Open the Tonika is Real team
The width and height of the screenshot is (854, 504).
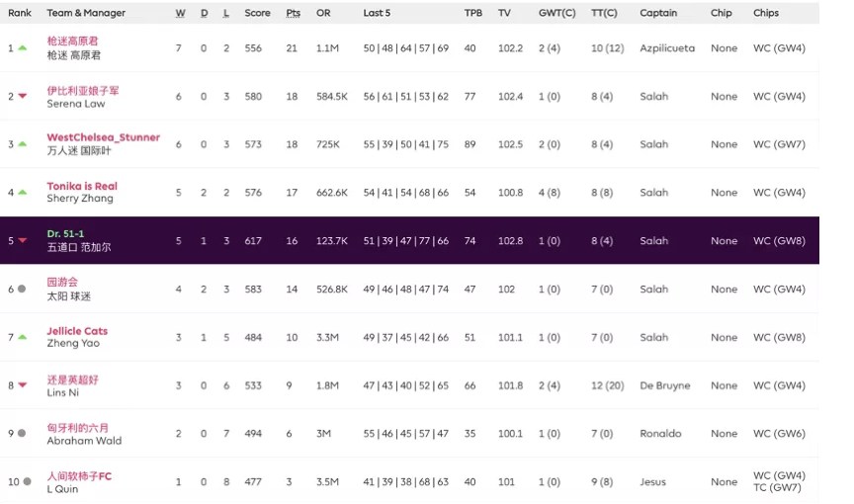pos(82,186)
